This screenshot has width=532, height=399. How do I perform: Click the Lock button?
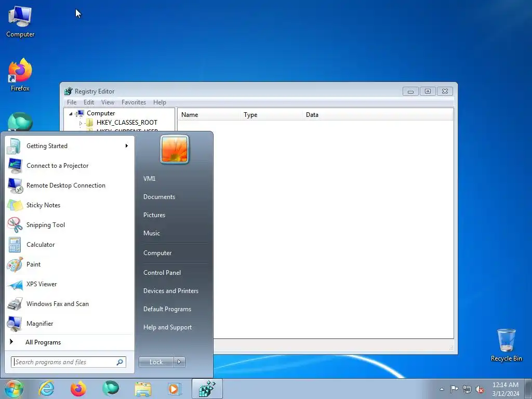click(x=156, y=362)
